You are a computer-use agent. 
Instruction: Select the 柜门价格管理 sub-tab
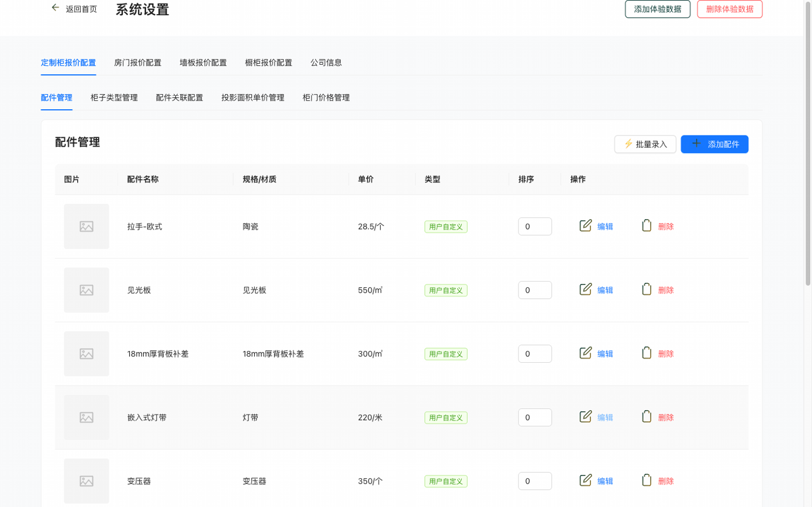click(x=326, y=98)
